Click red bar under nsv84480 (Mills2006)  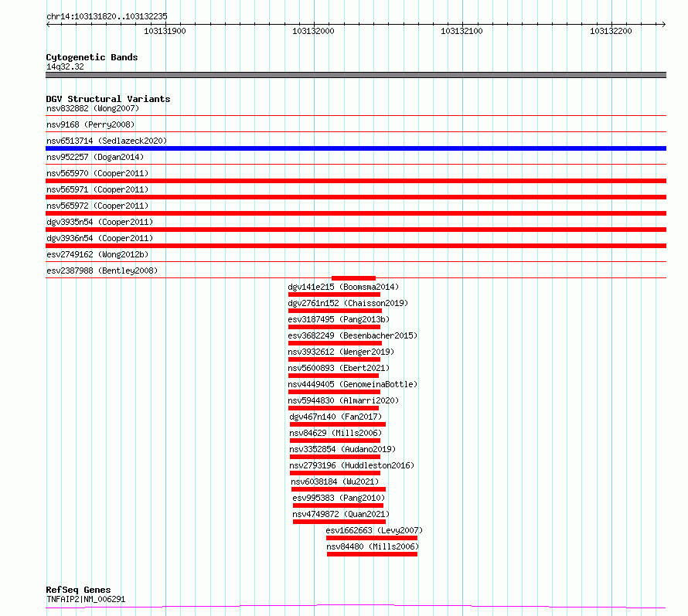click(372, 554)
